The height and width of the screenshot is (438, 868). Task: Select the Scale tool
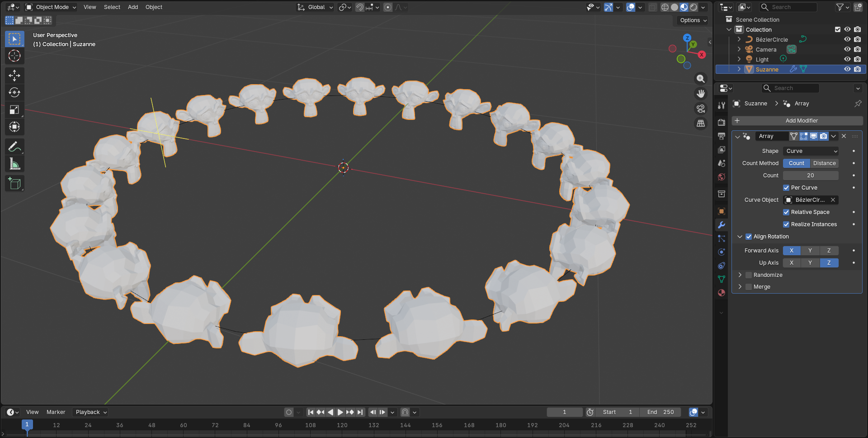click(x=14, y=109)
